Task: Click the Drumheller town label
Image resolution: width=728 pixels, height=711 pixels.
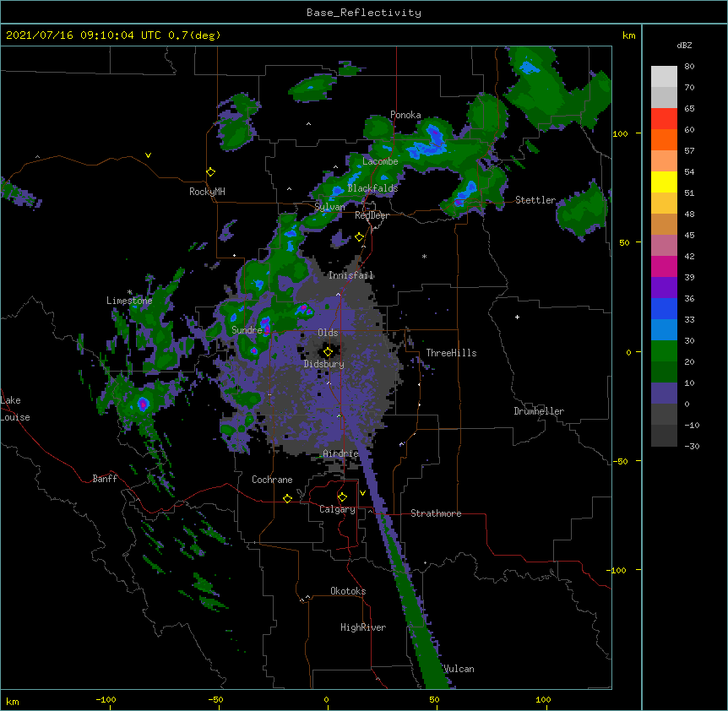Action: 539,411
